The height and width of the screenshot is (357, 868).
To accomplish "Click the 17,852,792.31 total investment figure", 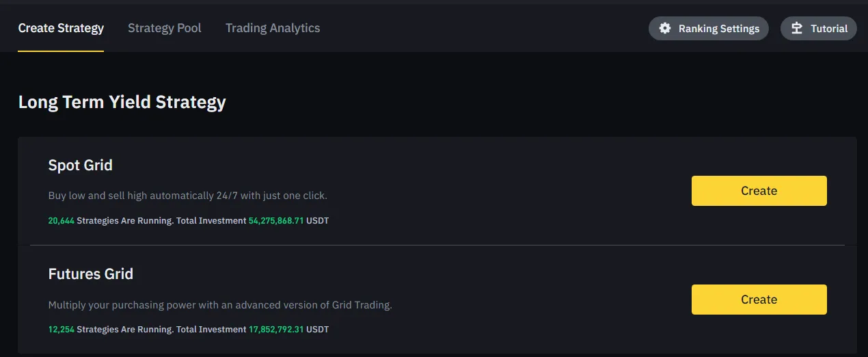I will click(x=276, y=330).
